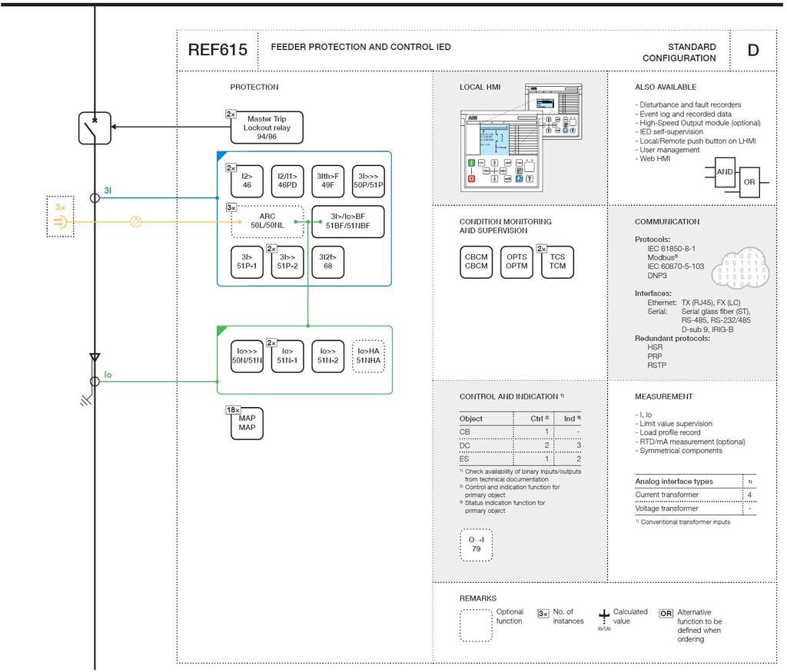Click the AND logic gate symbol
The width and height of the screenshot is (787, 672).
724,172
